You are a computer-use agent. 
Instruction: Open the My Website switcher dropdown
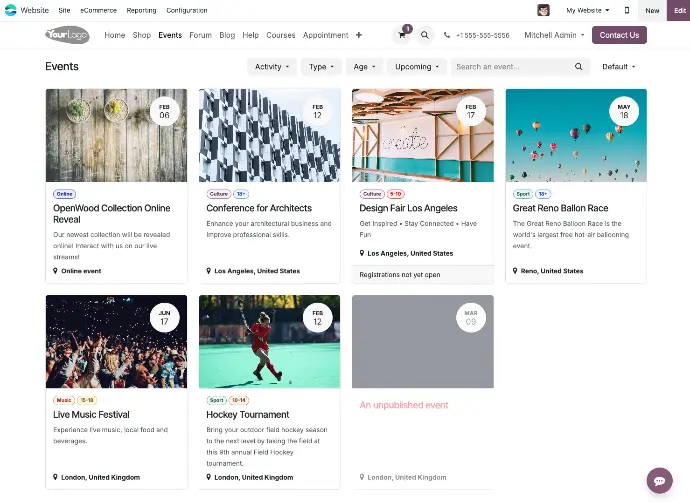(587, 10)
